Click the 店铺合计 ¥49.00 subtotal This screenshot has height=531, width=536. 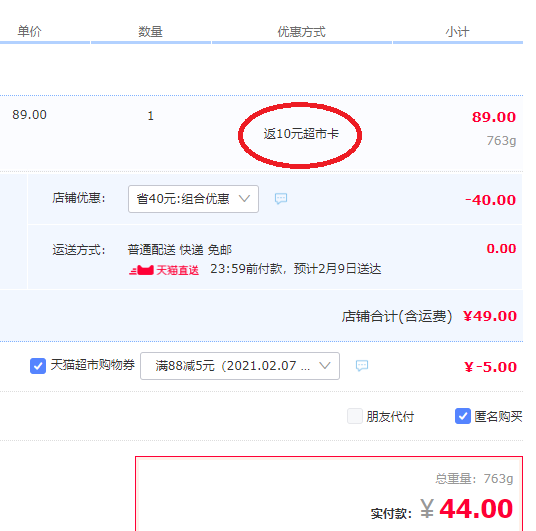(490, 316)
